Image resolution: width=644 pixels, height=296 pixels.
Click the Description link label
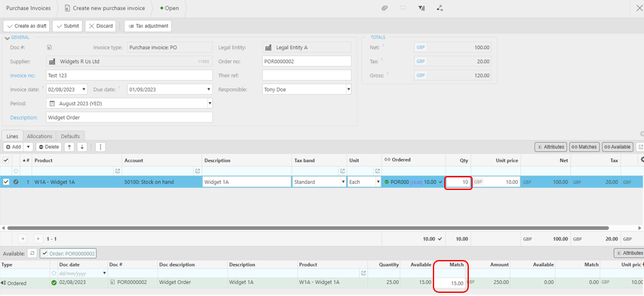[x=24, y=117]
